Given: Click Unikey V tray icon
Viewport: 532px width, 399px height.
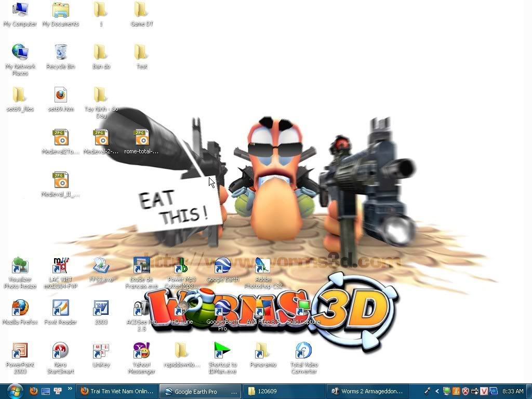Looking at the screenshot, I should [x=484, y=391].
